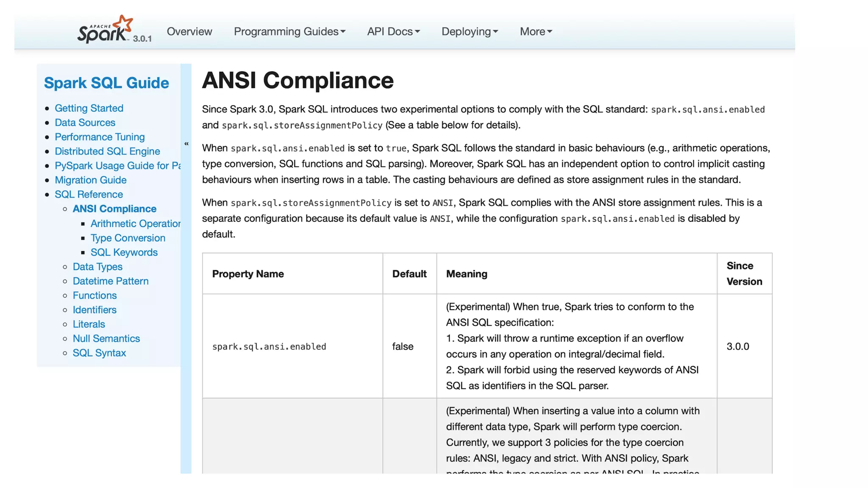Open the Deploying dropdown menu
Viewport: 868px width, 488px height.
469,31
